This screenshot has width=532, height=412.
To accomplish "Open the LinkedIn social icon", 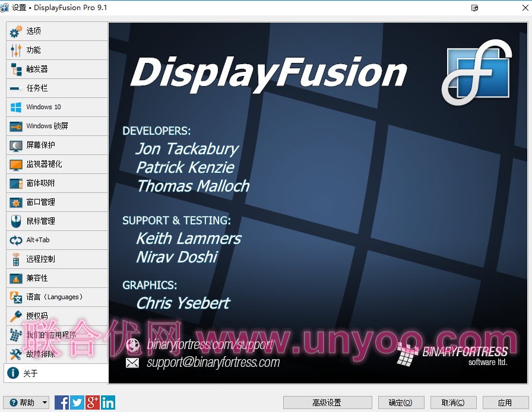I will click(x=108, y=403).
